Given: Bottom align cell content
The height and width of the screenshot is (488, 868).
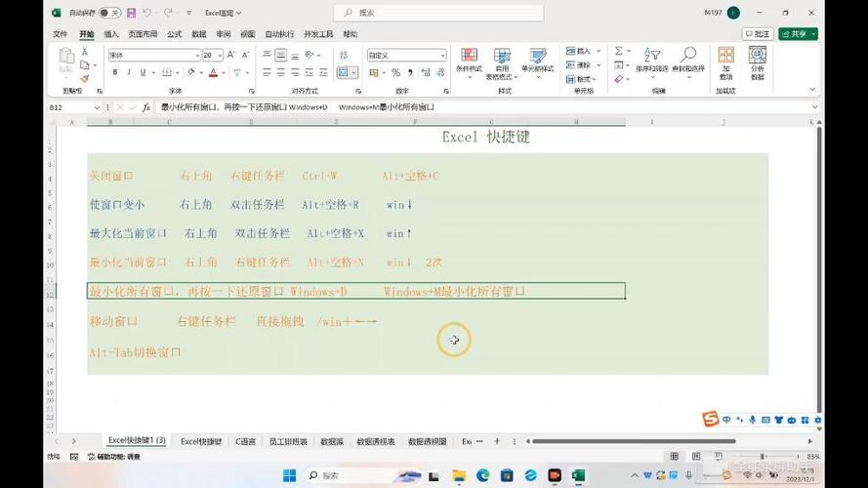Looking at the screenshot, I should coord(295,55).
